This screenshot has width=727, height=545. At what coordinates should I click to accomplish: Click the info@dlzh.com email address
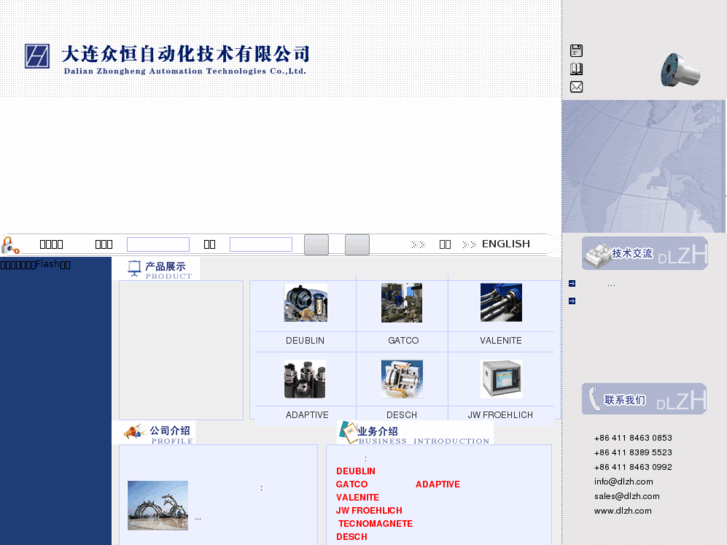coord(624,481)
